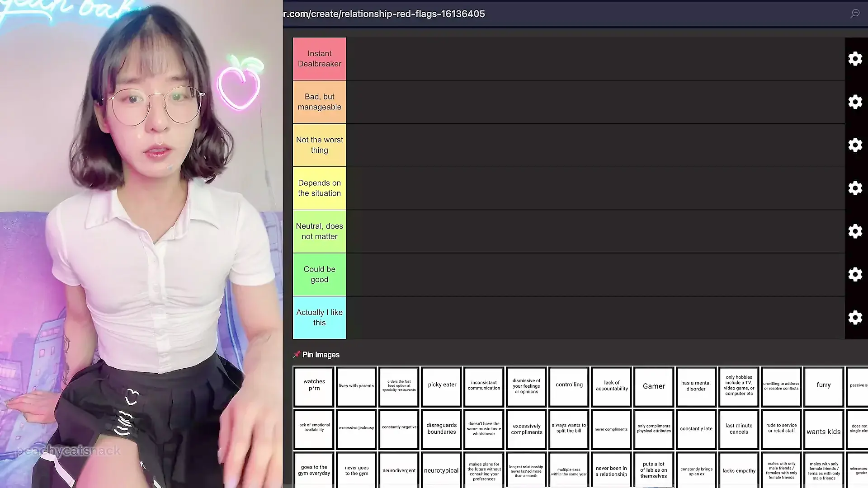
Task: Click the zoom magnifier icon in address bar
Action: pyautogui.click(x=855, y=14)
